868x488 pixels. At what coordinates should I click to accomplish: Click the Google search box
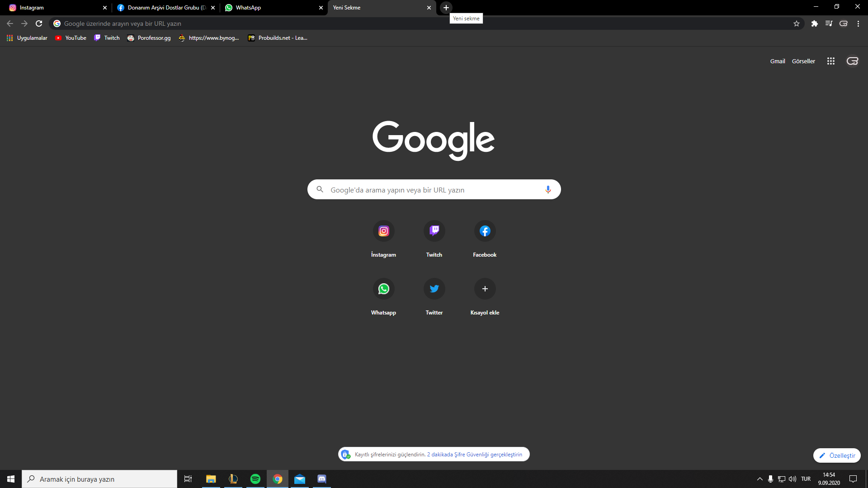(x=434, y=189)
